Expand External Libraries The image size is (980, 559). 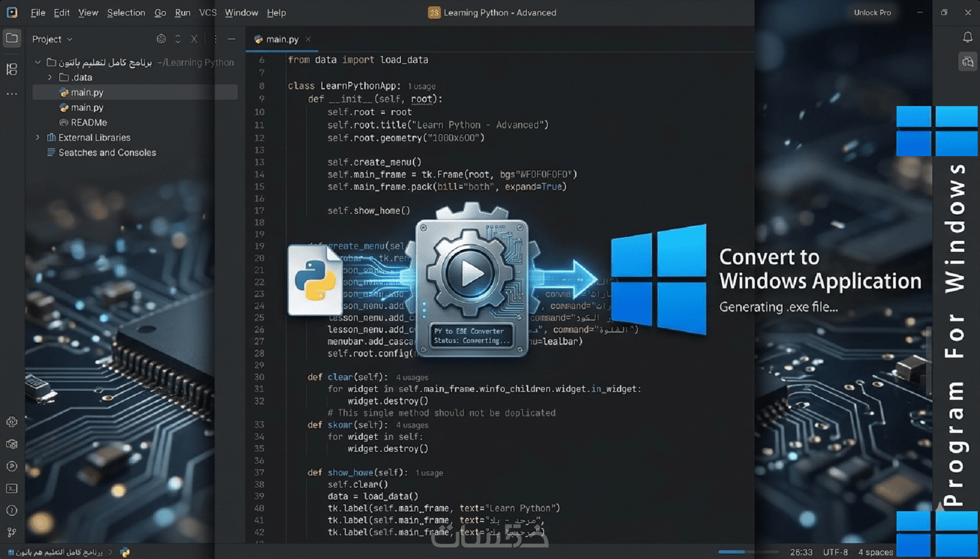pyautogui.click(x=38, y=137)
